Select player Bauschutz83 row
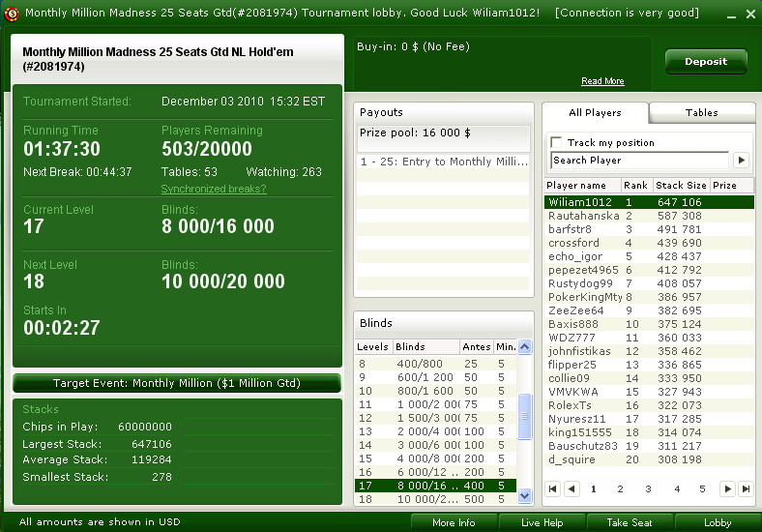The width and height of the screenshot is (762, 532). [x=649, y=446]
